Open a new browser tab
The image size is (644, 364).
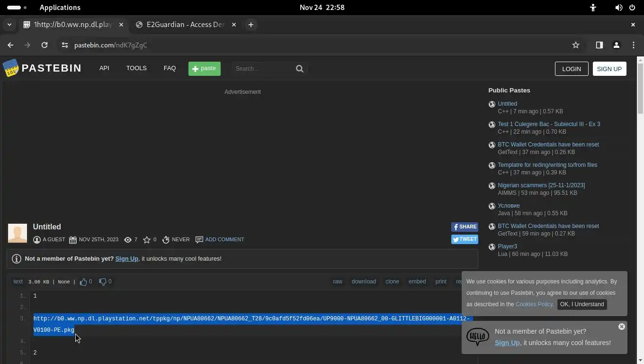(x=251, y=25)
